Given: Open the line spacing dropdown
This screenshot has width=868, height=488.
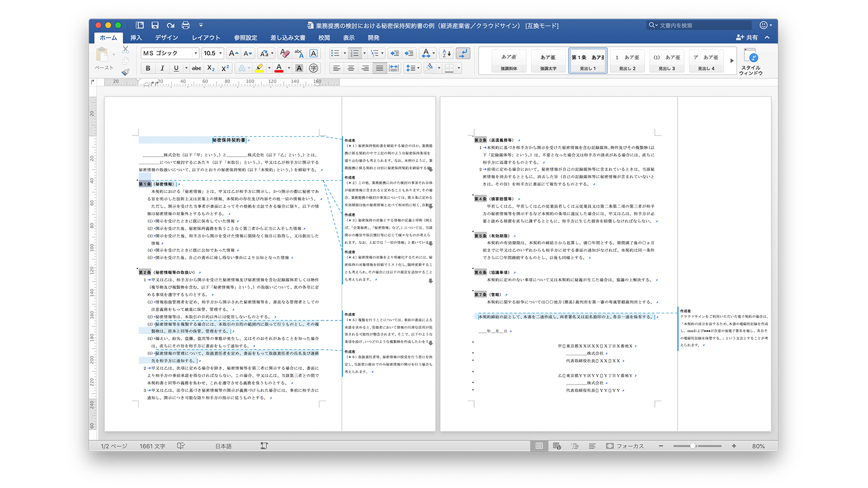Looking at the screenshot, I should pos(412,68).
